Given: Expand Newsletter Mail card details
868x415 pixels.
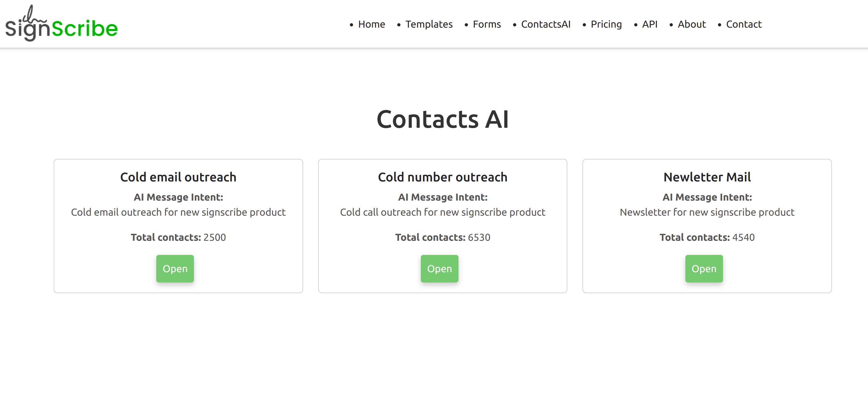Looking at the screenshot, I should tap(703, 268).
